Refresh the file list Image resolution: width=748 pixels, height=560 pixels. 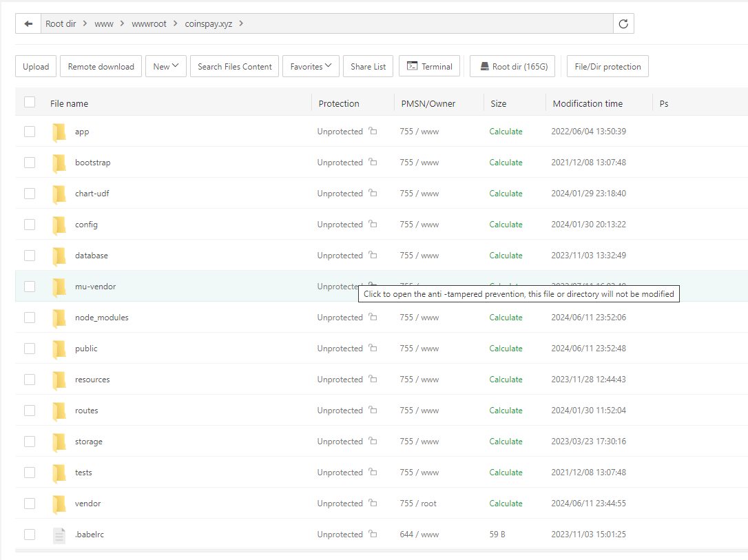(x=623, y=23)
